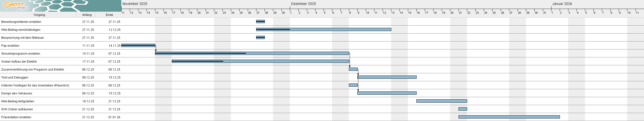The height and width of the screenshot is (121, 644).
Task: Click the Ende column header
Action: [109, 15]
